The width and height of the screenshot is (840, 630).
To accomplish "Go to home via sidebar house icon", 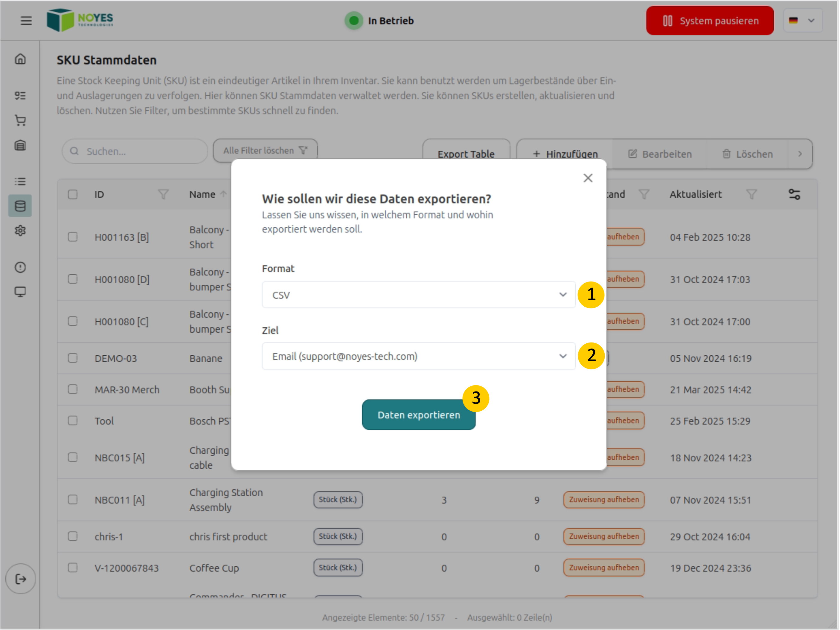I will coord(20,59).
